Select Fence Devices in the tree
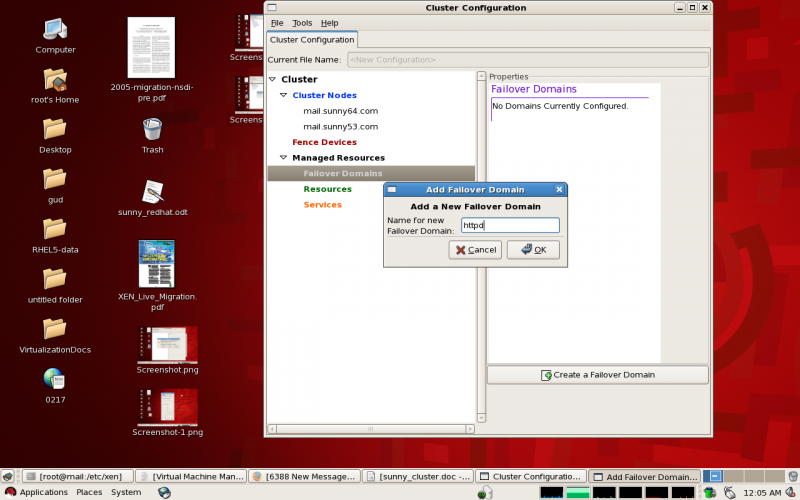 [x=324, y=142]
